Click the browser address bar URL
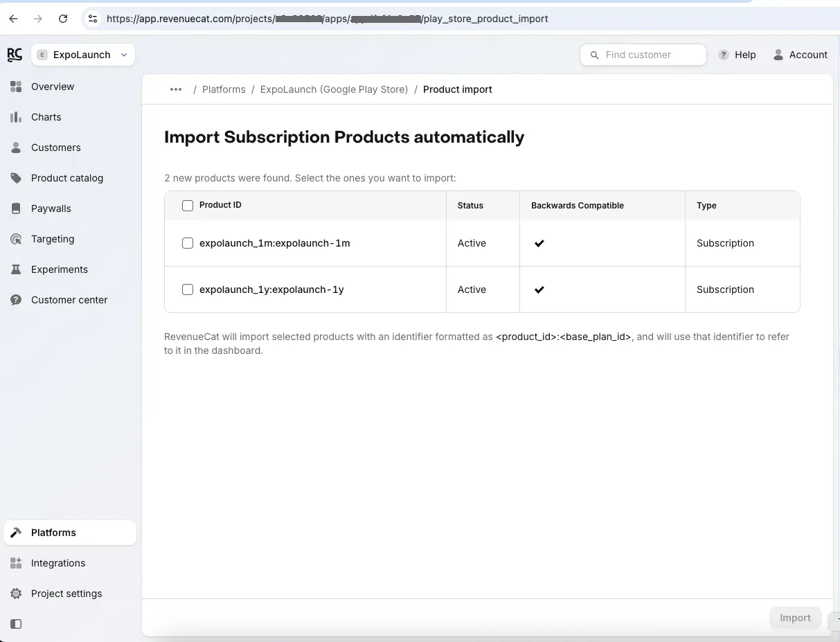The width and height of the screenshot is (840, 642). [327, 19]
